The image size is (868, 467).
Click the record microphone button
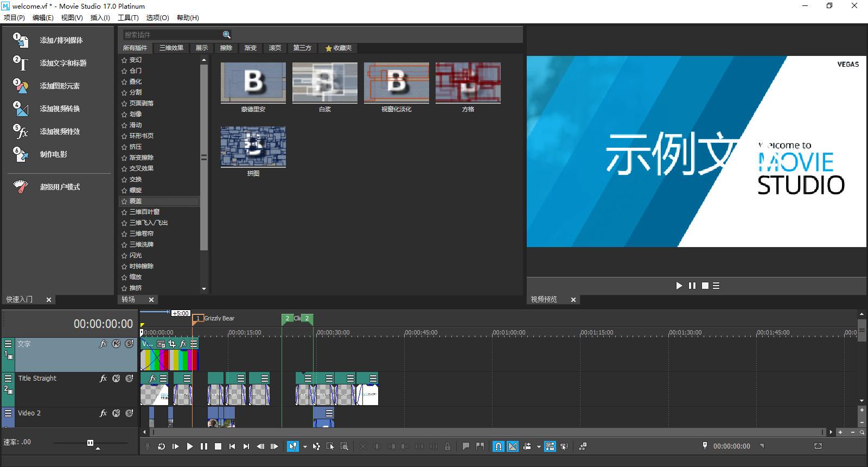point(147,446)
